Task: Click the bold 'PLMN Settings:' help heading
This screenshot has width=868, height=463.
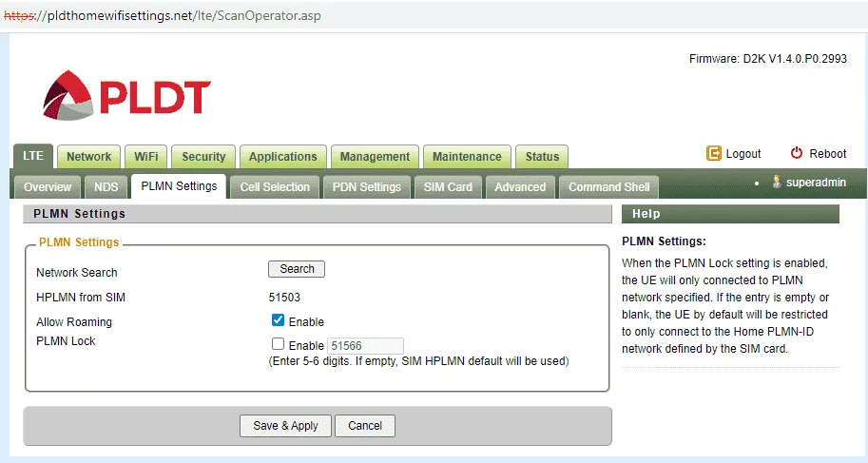Action: coord(664,241)
